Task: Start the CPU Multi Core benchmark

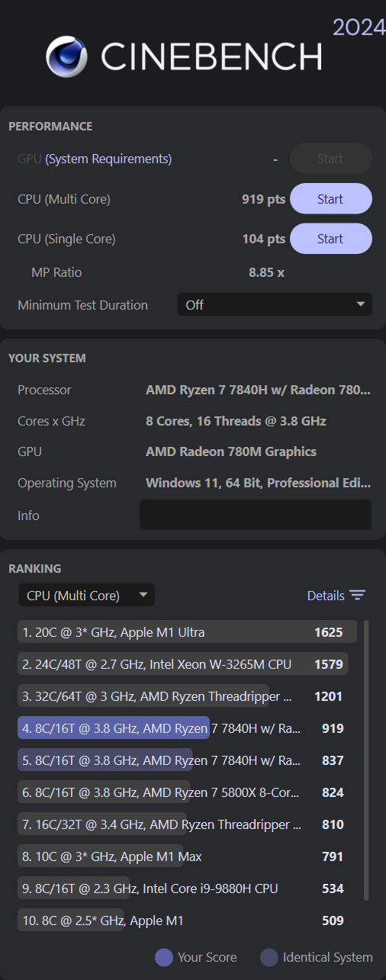Action: coord(330,199)
